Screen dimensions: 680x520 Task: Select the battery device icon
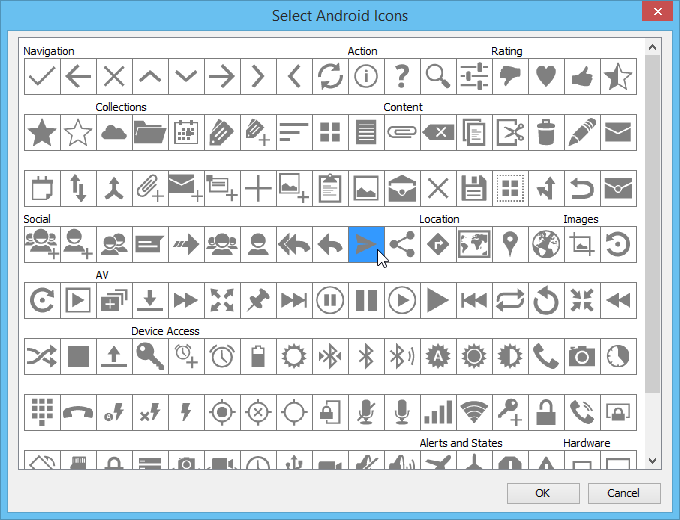pyautogui.click(x=258, y=356)
